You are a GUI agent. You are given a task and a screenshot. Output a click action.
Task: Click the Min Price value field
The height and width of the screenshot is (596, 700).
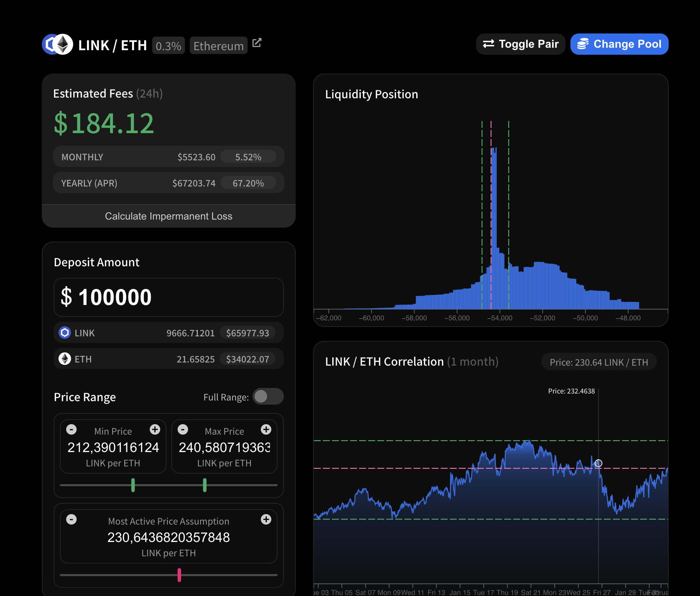113,448
